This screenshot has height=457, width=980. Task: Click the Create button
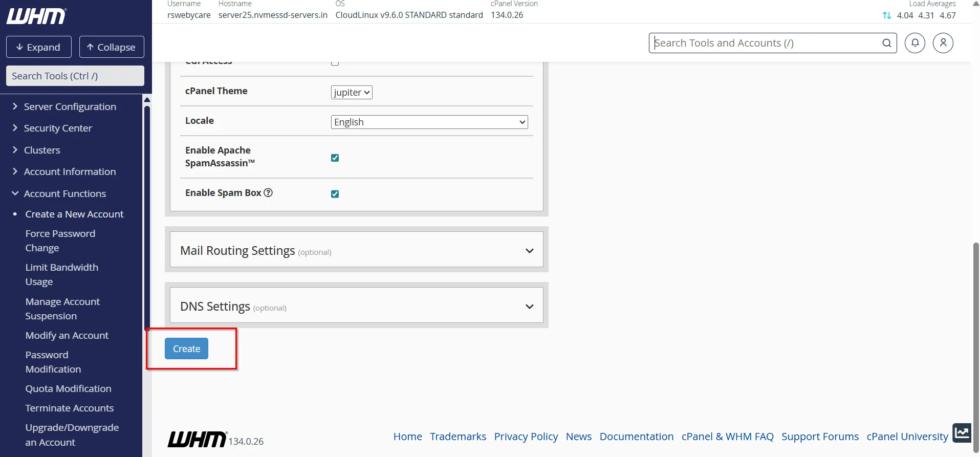[186, 349]
